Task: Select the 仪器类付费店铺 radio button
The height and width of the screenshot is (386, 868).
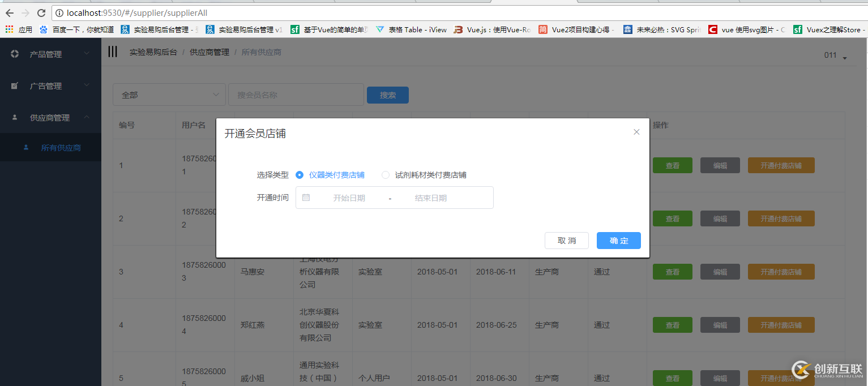Action: (x=300, y=175)
